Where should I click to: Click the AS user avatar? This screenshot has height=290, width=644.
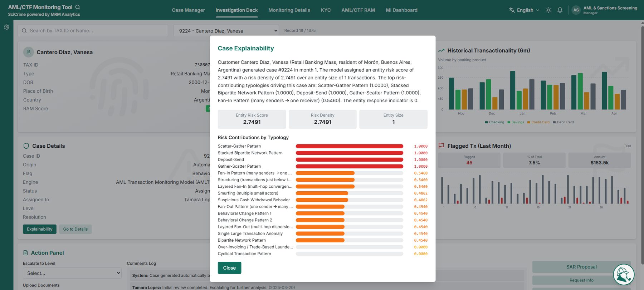tap(576, 10)
